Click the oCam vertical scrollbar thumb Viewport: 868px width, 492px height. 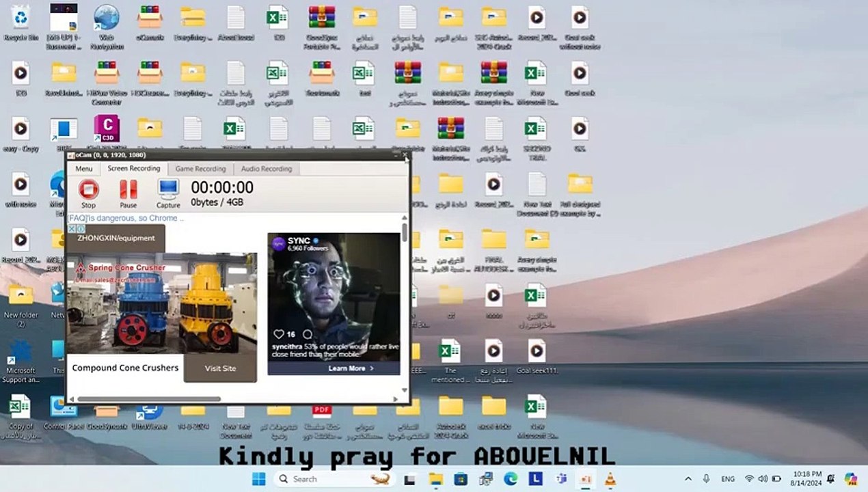(x=405, y=232)
